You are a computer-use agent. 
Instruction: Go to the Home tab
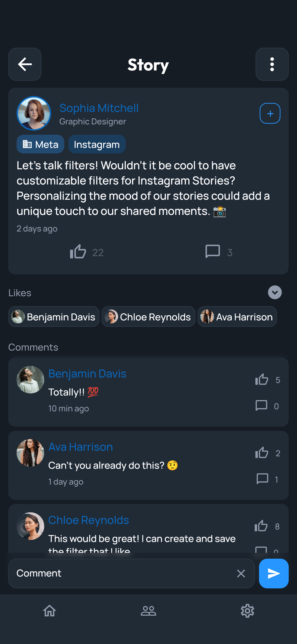pyautogui.click(x=49, y=611)
